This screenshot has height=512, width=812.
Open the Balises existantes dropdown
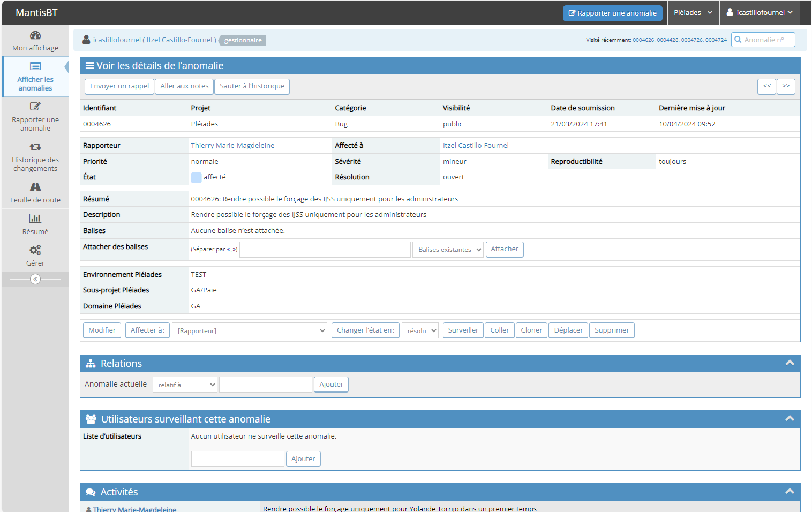pos(449,250)
